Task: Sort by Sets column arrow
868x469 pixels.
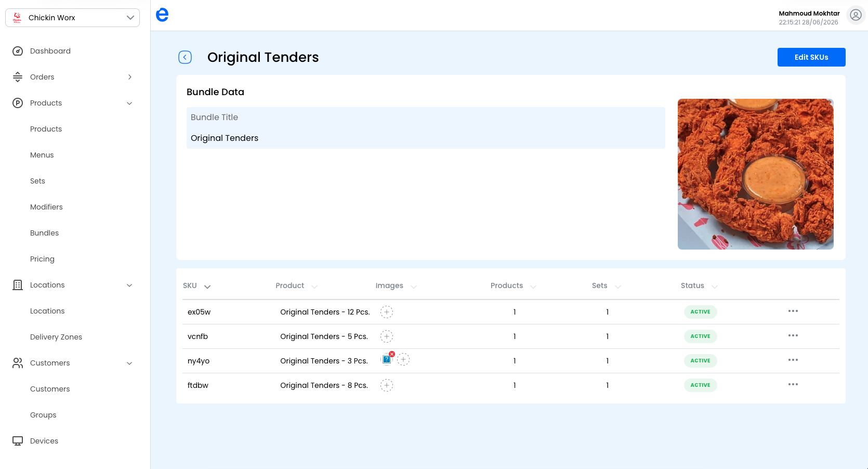Action: click(x=618, y=286)
